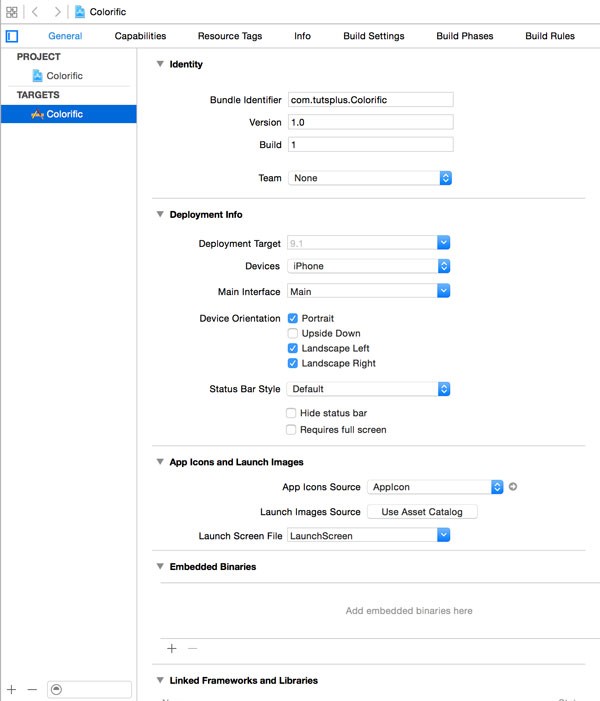Enable Upside Down orientation
The image size is (600, 701).
point(293,334)
